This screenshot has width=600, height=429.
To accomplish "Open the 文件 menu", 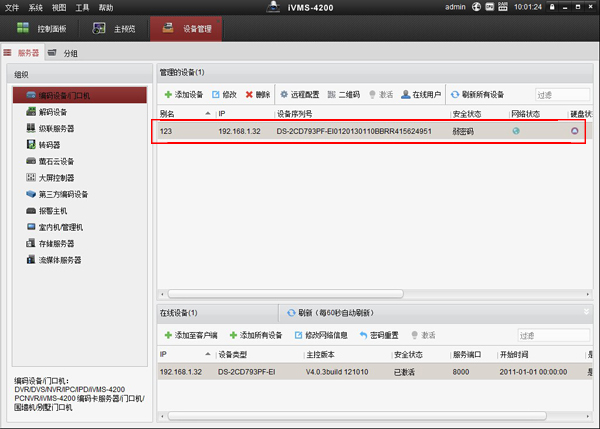I will (x=12, y=8).
